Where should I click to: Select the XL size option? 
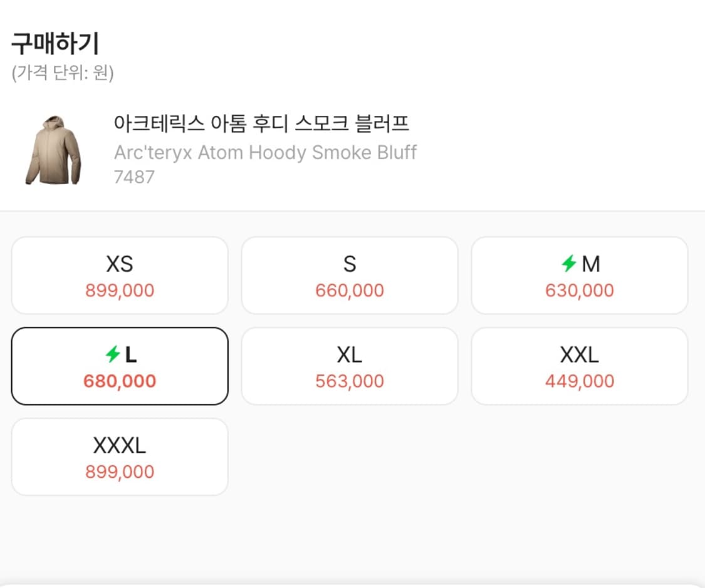click(349, 366)
